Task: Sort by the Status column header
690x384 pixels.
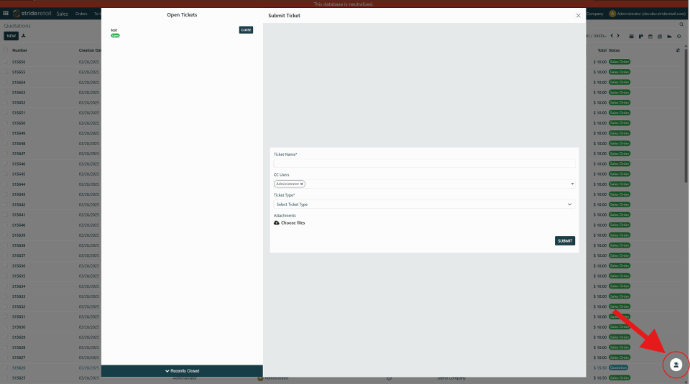Action: tap(614, 51)
